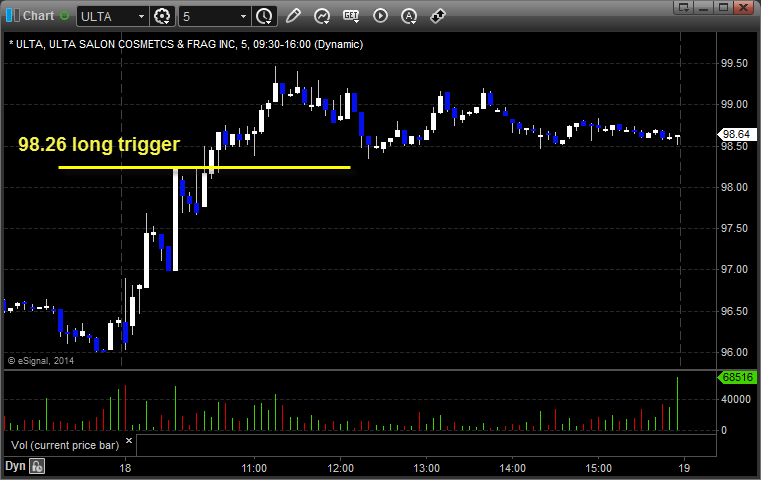The width and height of the screenshot is (761, 480).
Task: Minimize the chart window
Action: click(704, 7)
